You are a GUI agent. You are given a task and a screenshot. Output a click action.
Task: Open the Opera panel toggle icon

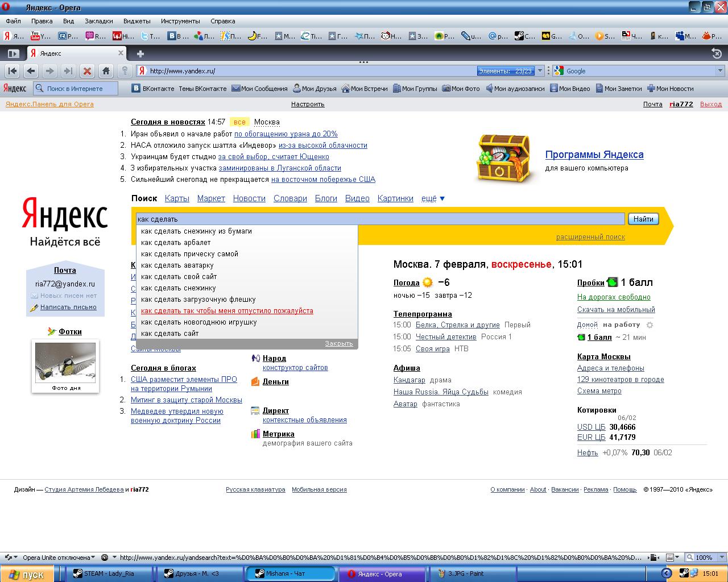[x=13, y=53]
